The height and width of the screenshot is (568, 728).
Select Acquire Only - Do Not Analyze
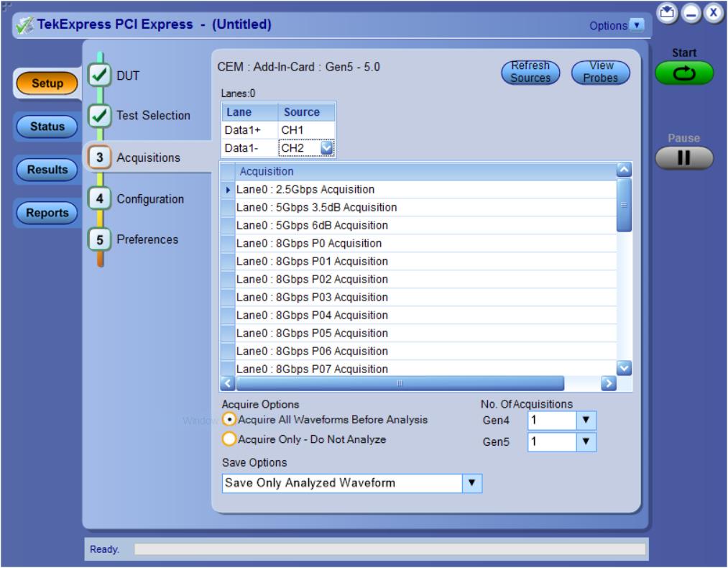[x=229, y=439]
